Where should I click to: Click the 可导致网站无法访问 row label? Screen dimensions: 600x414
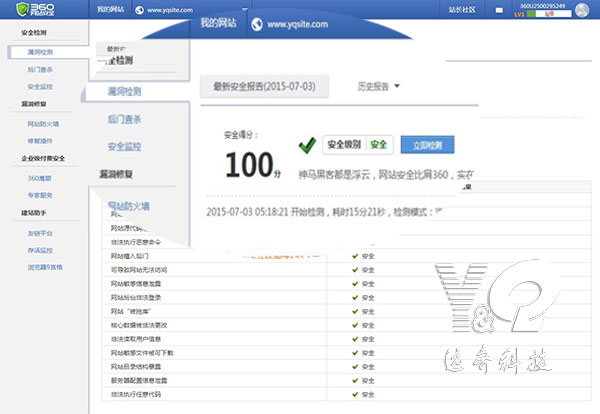pos(139,270)
